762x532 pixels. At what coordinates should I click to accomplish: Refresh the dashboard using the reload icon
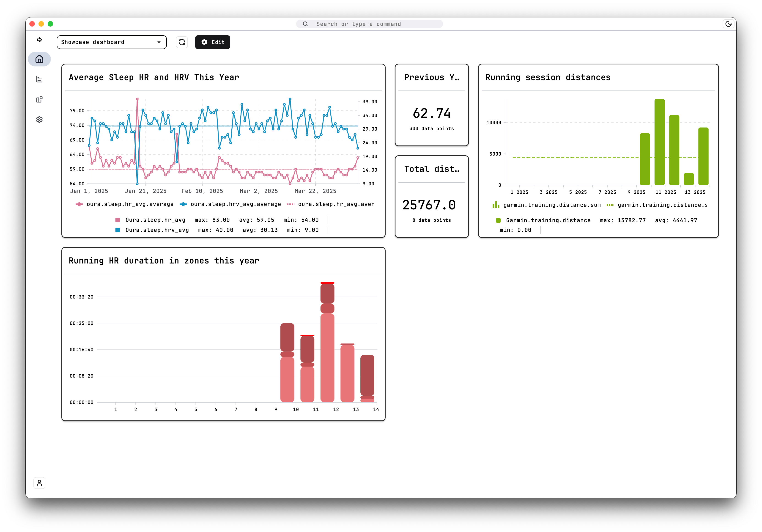coord(182,42)
